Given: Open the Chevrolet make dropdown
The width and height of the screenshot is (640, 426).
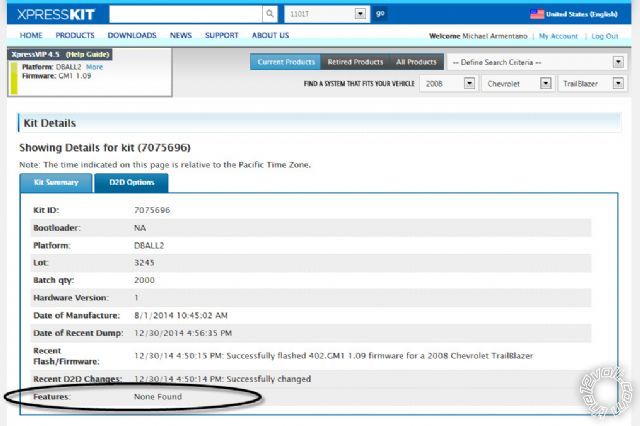Looking at the screenshot, I should click(517, 84).
